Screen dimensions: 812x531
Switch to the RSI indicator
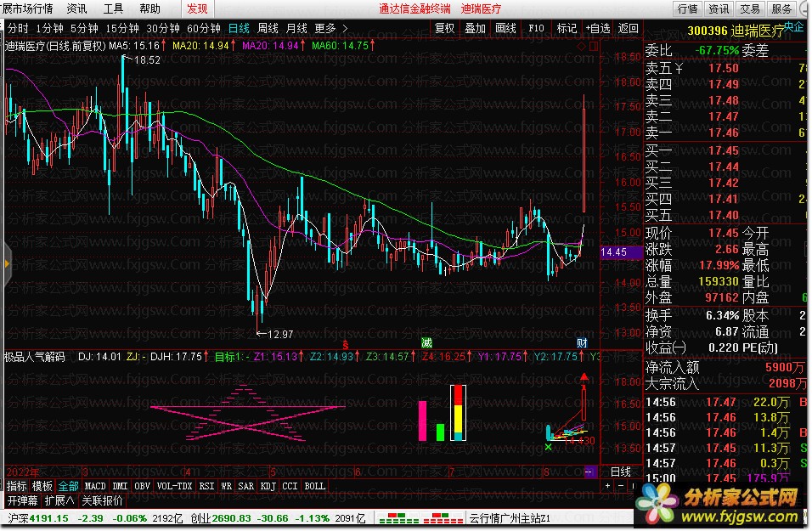coord(206,486)
